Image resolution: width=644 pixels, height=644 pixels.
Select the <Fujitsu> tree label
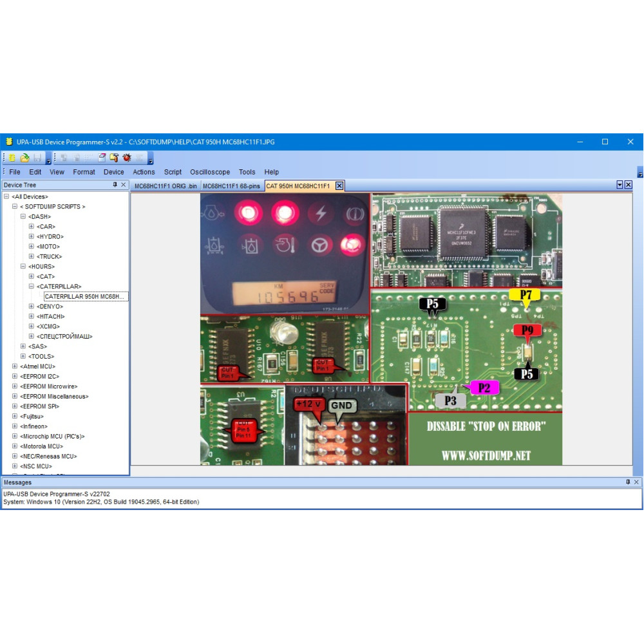32,417
